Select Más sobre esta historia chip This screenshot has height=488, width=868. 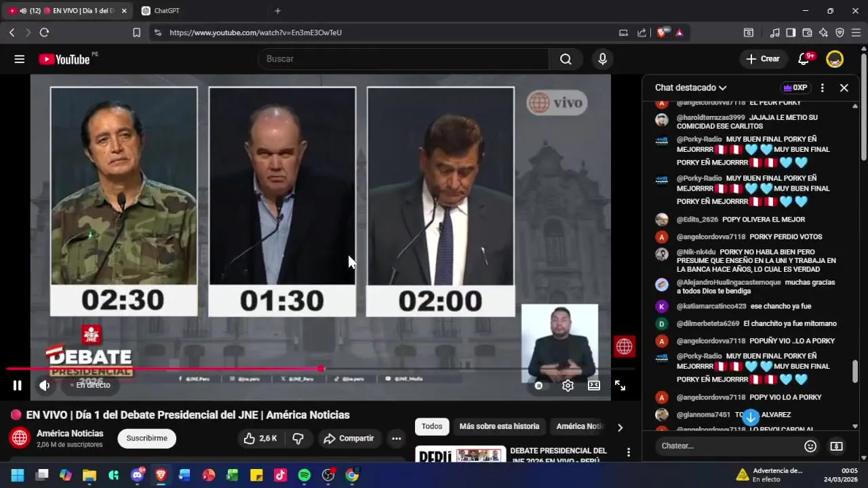pyautogui.click(x=500, y=426)
